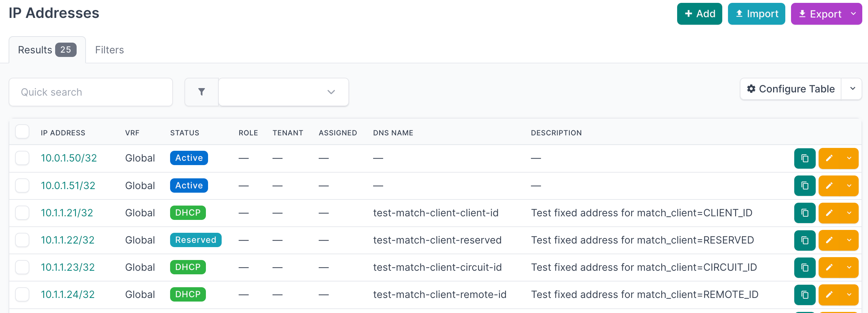
Task: Edit 10.0.1.51/32 using the pencil icon
Action: (829, 186)
